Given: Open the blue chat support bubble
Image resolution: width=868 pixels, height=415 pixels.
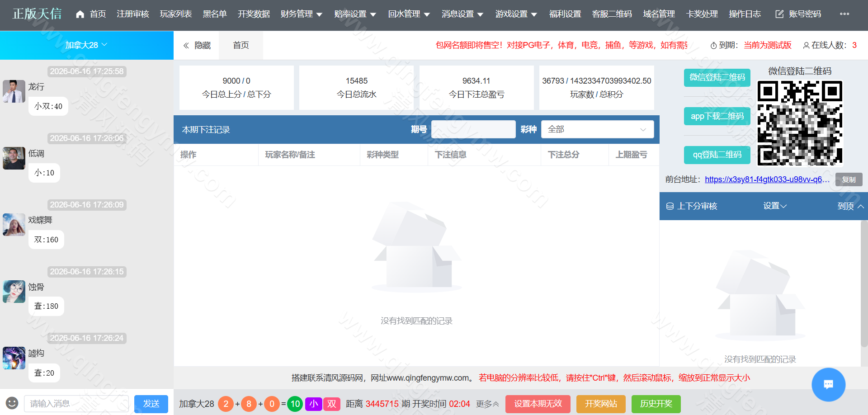Looking at the screenshot, I should pyautogui.click(x=828, y=385).
